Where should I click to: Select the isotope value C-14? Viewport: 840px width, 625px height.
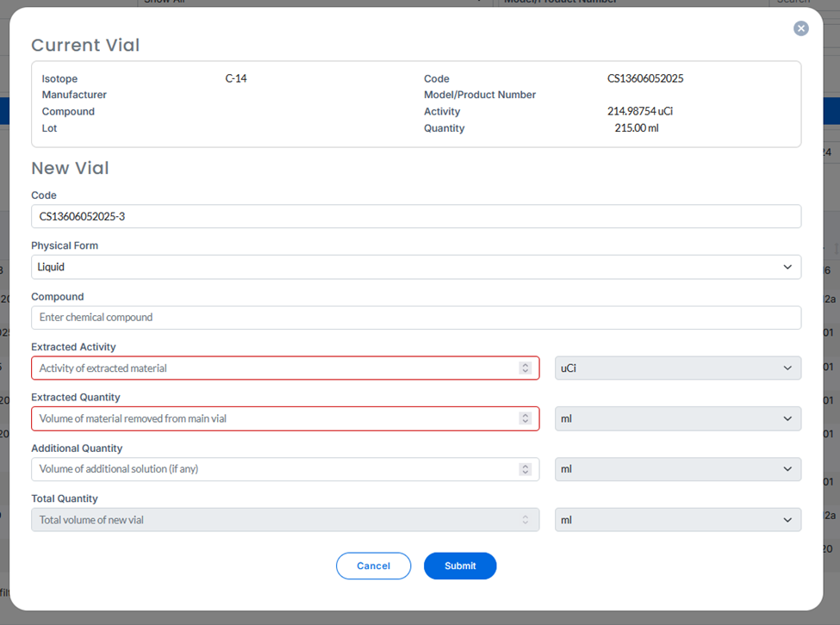pos(236,78)
